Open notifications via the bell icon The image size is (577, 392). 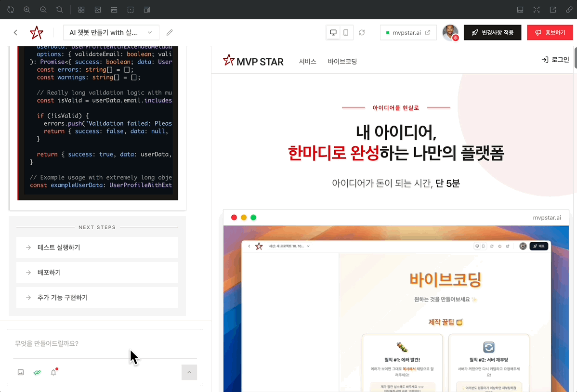[53, 372]
